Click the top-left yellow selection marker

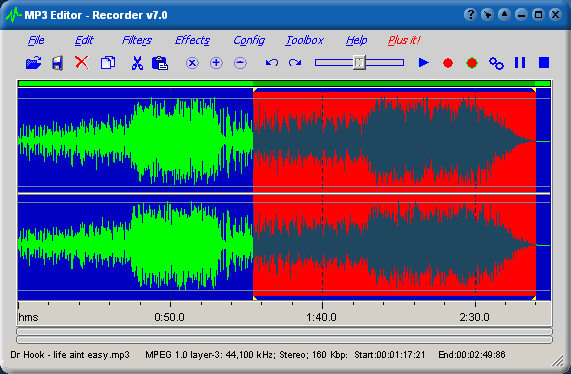255,90
